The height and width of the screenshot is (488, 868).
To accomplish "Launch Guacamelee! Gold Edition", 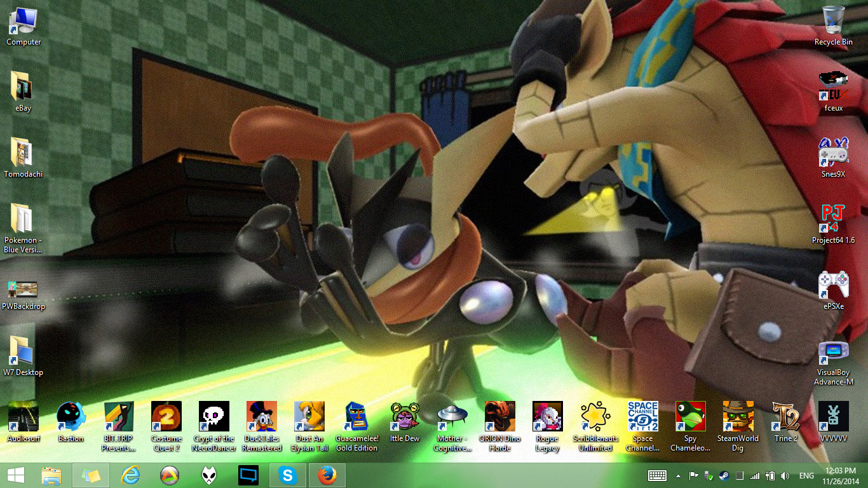I will tap(357, 426).
